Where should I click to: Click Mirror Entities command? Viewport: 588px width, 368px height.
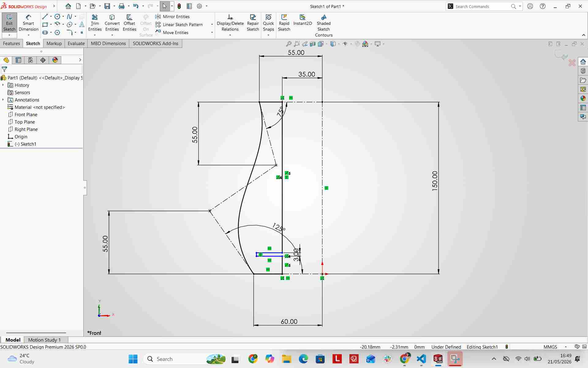[x=173, y=17]
